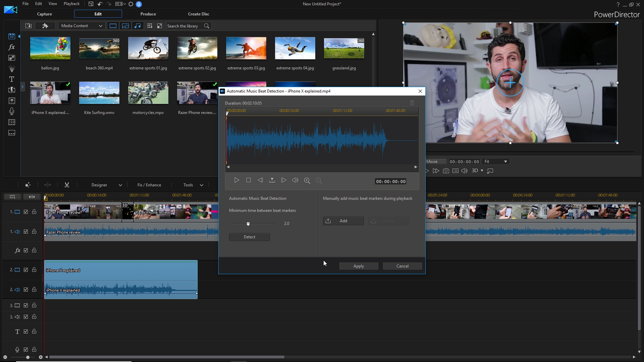Click the rewind icon in beat detection player
This screenshot has height=362, width=644.
click(261, 180)
